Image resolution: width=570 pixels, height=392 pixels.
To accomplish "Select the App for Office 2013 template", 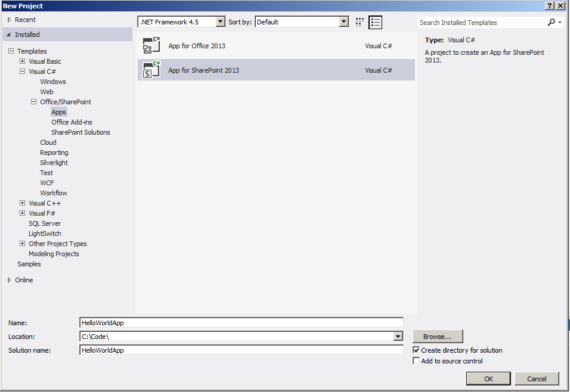I will [276, 46].
